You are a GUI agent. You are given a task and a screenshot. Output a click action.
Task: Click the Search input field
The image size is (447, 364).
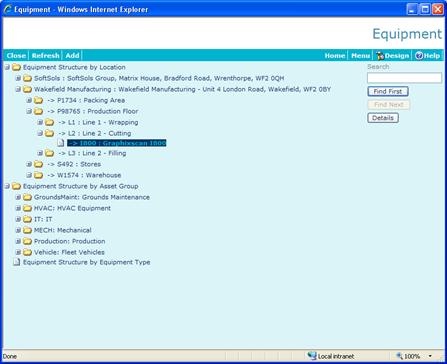click(404, 78)
